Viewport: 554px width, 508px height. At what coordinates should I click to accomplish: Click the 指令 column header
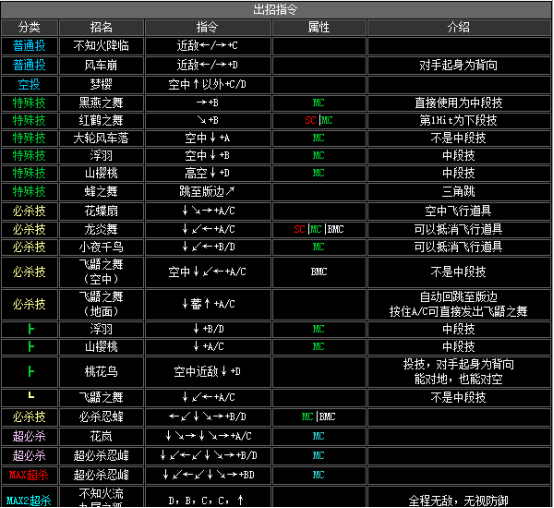point(207,27)
